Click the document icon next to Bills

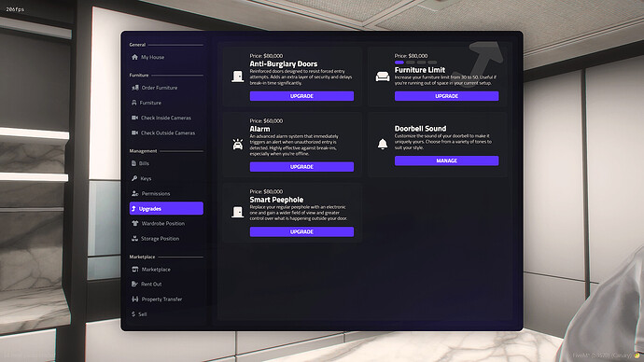point(133,163)
